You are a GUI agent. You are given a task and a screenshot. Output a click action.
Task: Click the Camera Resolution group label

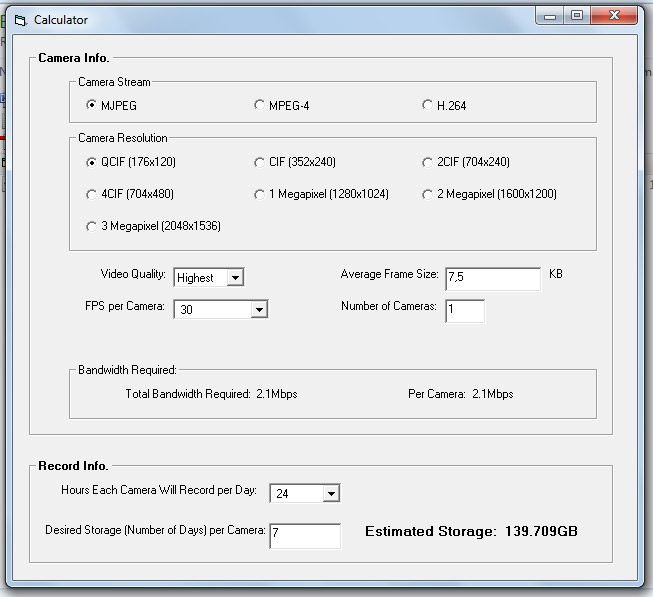pyautogui.click(x=123, y=138)
